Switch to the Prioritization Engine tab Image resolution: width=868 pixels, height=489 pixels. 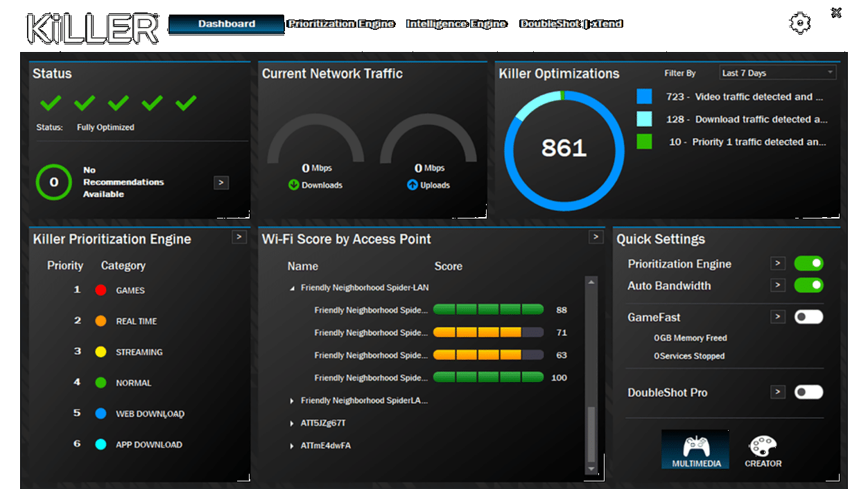(341, 24)
